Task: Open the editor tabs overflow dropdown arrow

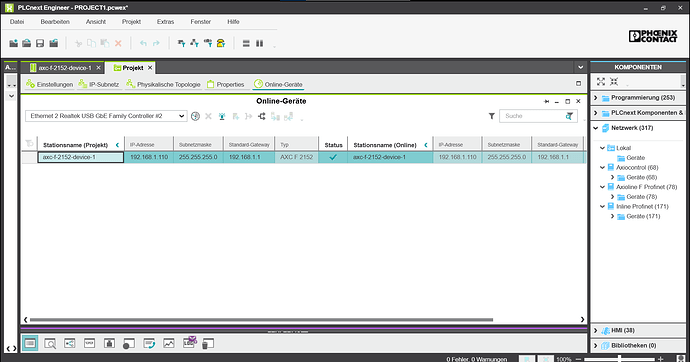Action: pos(580,67)
